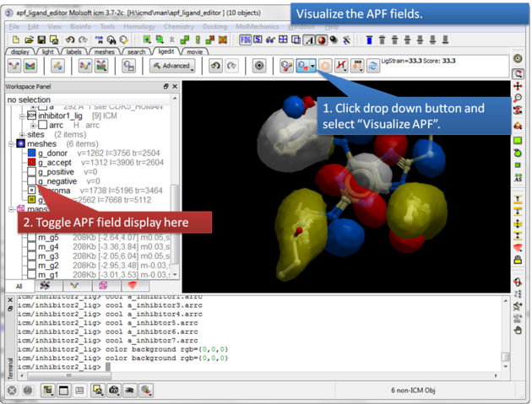Click the redo arrow in ligedit toolbar
This screenshot has height=404, width=532.
coord(232,66)
